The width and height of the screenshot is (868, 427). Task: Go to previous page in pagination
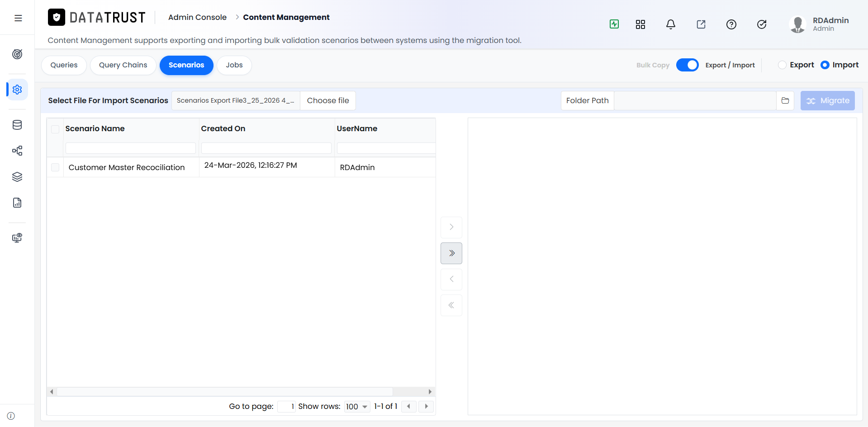(409, 406)
